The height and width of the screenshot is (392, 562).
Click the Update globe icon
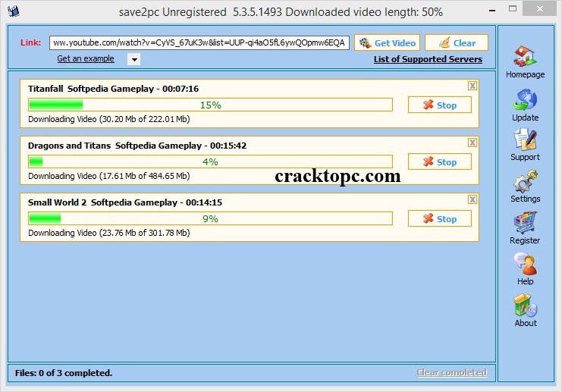[525, 99]
